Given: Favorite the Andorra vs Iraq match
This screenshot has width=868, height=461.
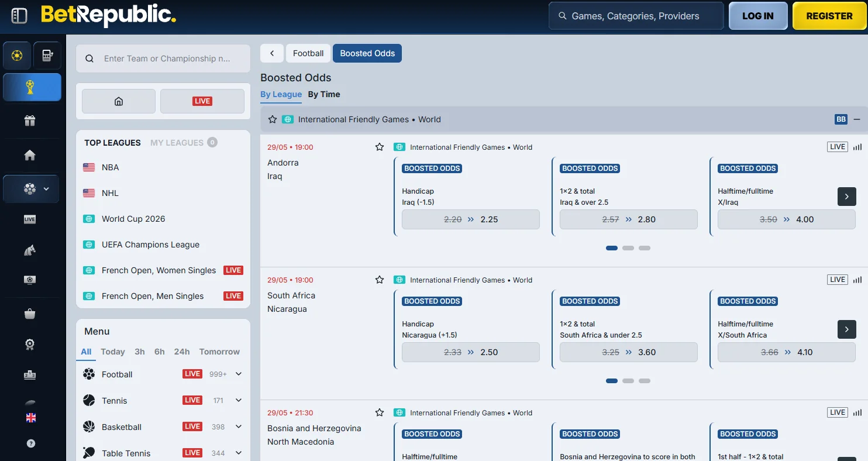Looking at the screenshot, I should 380,147.
